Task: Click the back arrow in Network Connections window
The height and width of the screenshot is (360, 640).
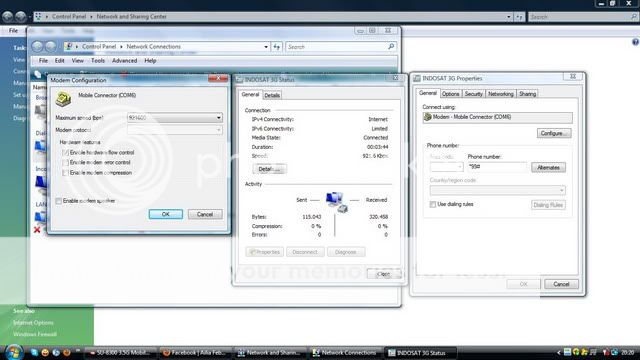Action: pyautogui.click(x=38, y=47)
